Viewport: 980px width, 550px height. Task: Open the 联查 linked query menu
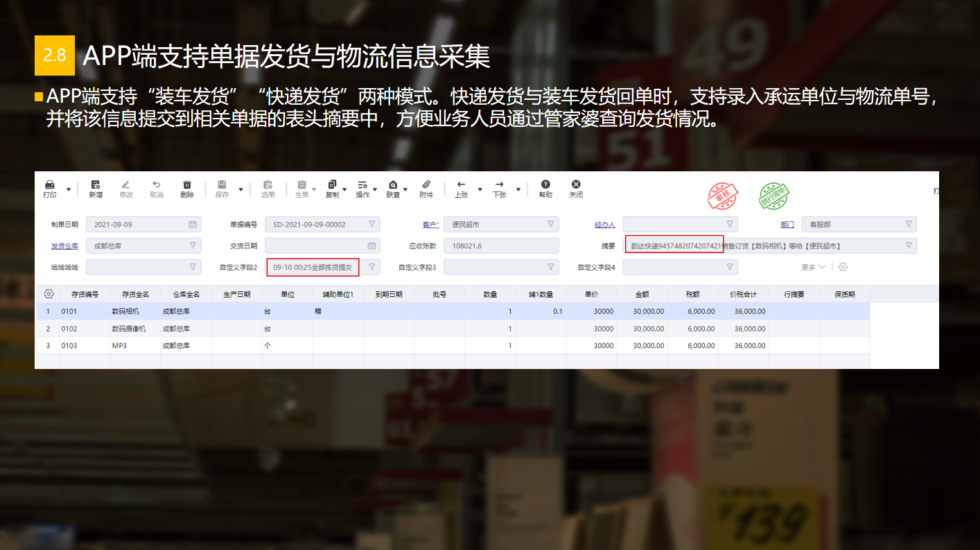pos(394,189)
